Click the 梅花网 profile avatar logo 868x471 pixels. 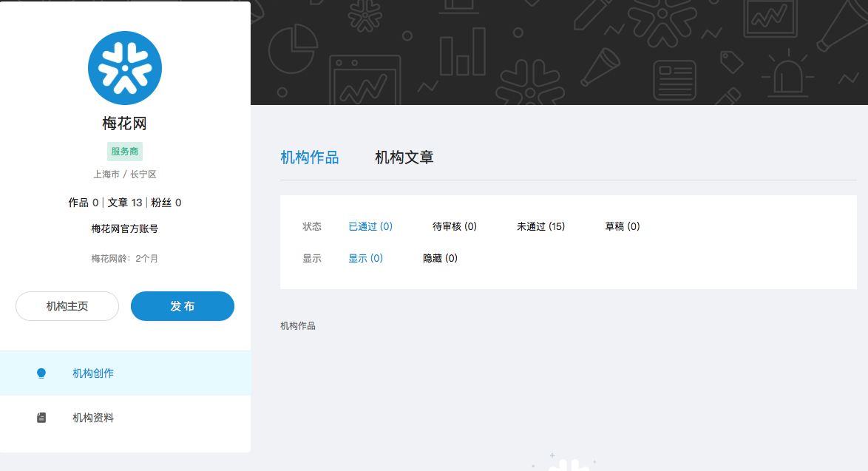coord(125,68)
